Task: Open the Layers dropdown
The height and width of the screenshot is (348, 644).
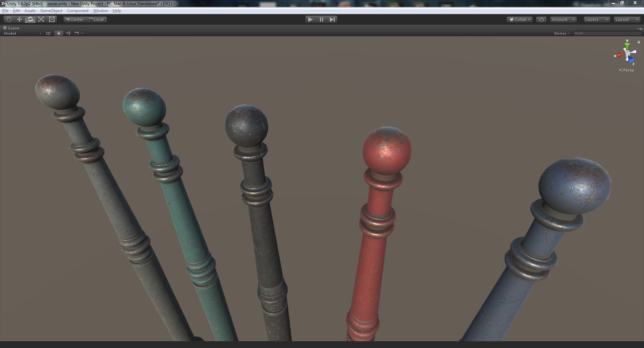Action: tap(596, 19)
